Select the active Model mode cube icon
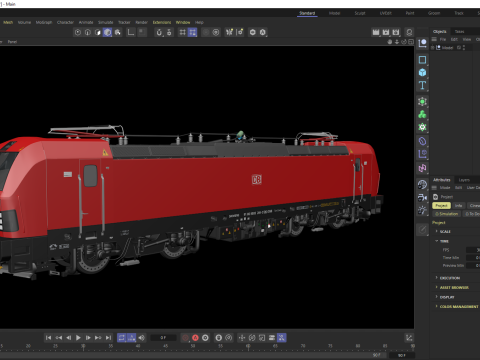Screen dimensions: 480x360 [107, 32]
